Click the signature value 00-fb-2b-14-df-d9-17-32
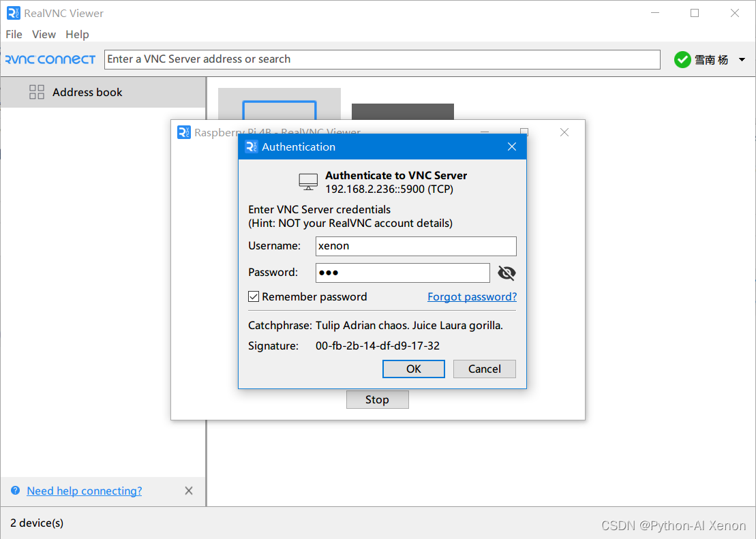The image size is (756, 539). click(378, 345)
